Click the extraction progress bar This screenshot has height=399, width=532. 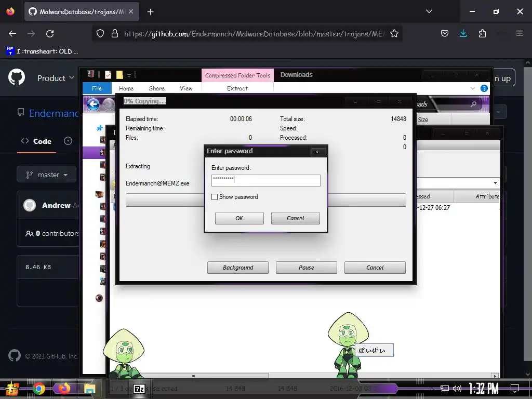265,200
